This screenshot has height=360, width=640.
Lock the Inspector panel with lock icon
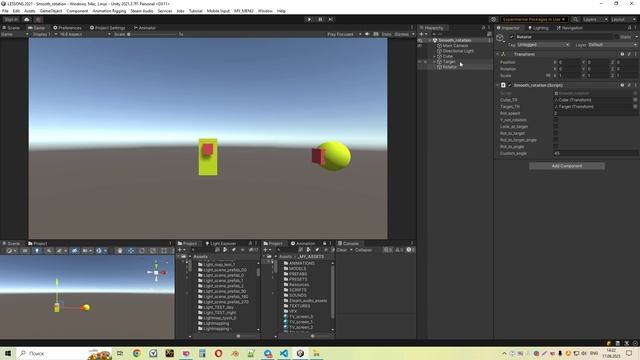click(629, 28)
